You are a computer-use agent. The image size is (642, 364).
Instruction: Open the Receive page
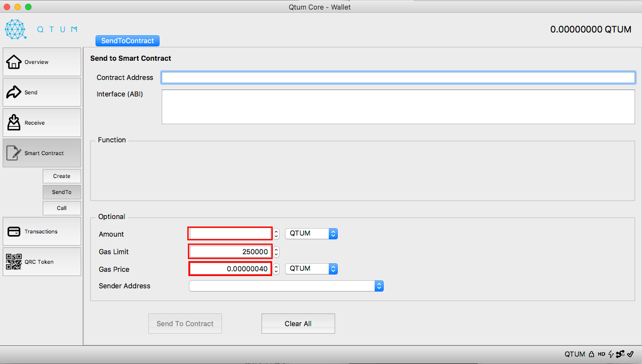tap(42, 123)
